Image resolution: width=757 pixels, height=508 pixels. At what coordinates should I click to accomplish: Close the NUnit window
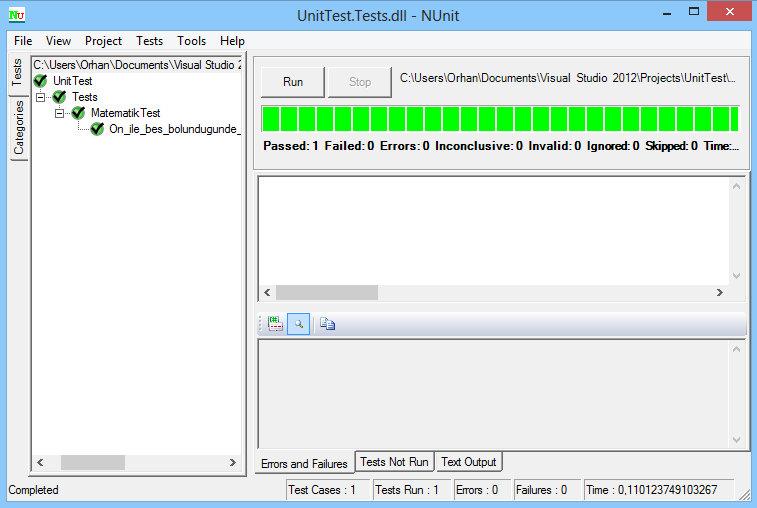729,11
